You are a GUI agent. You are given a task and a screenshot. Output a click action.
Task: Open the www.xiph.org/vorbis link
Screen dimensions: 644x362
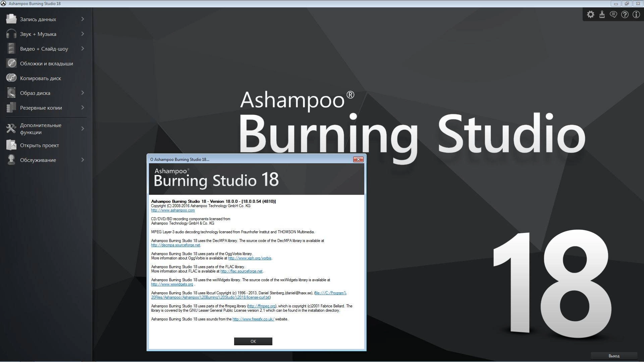coord(250,258)
